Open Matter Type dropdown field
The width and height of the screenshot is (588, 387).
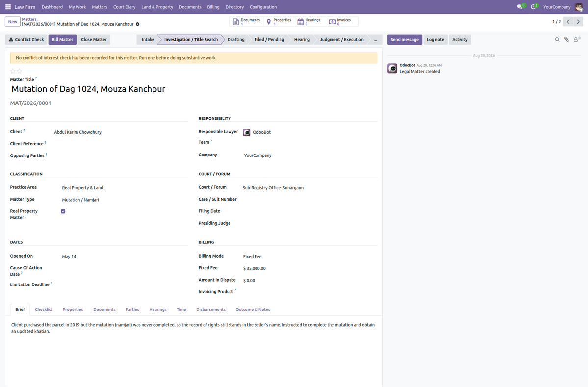pos(125,200)
